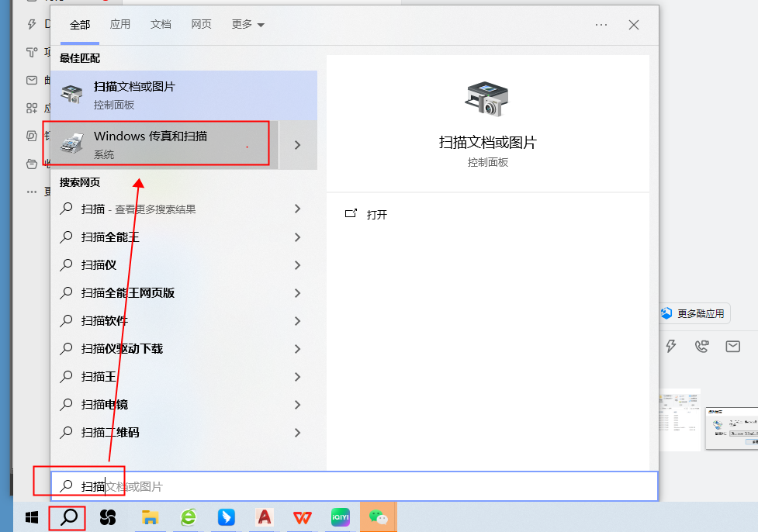The width and height of the screenshot is (758, 532).
Task: Switch to the 应用 tab
Action: [x=120, y=25]
